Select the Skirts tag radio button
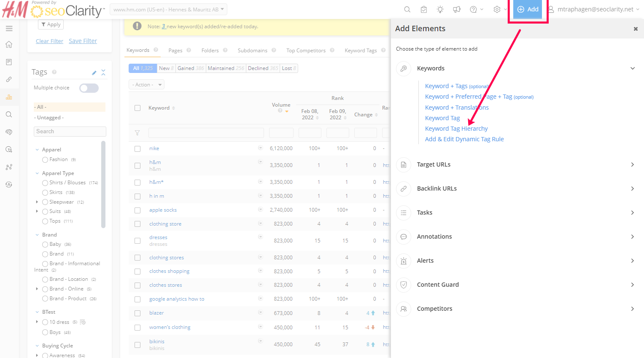Screen dimensions: 644x358 [x=45, y=192]
